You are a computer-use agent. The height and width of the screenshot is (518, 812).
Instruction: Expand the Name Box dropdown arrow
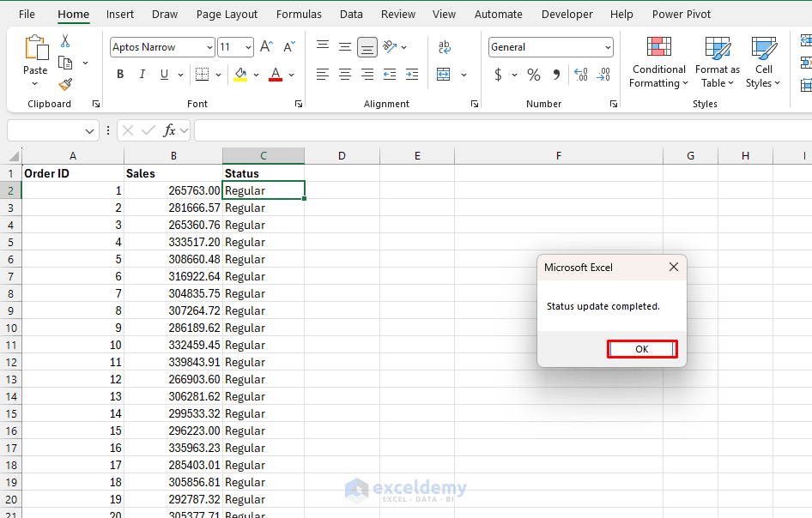coord(89,131)
